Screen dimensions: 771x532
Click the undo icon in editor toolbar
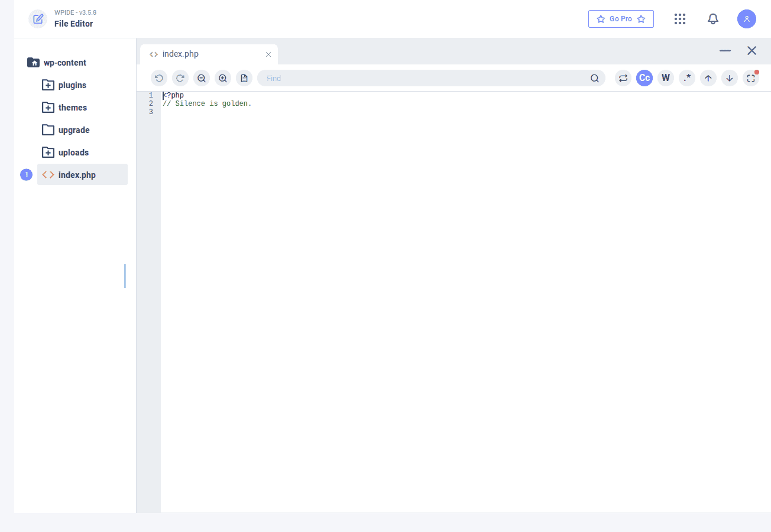(x=159, y=78)
